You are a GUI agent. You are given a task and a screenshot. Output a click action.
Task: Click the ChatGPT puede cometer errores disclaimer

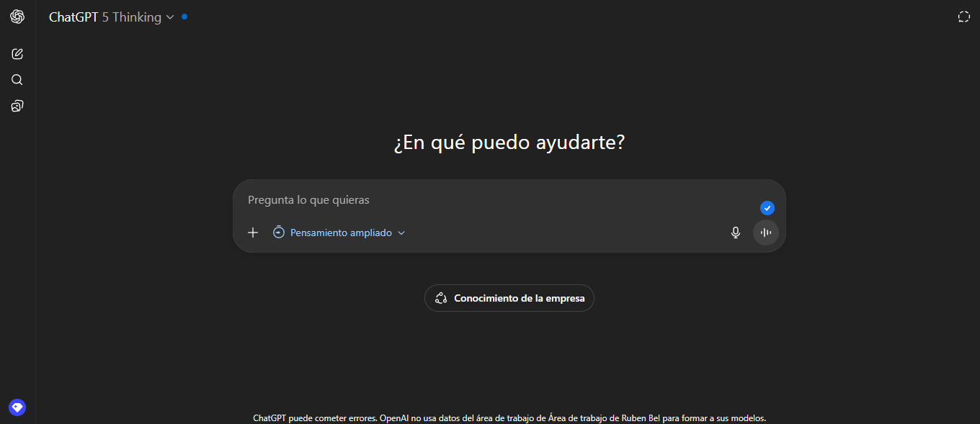509,418
